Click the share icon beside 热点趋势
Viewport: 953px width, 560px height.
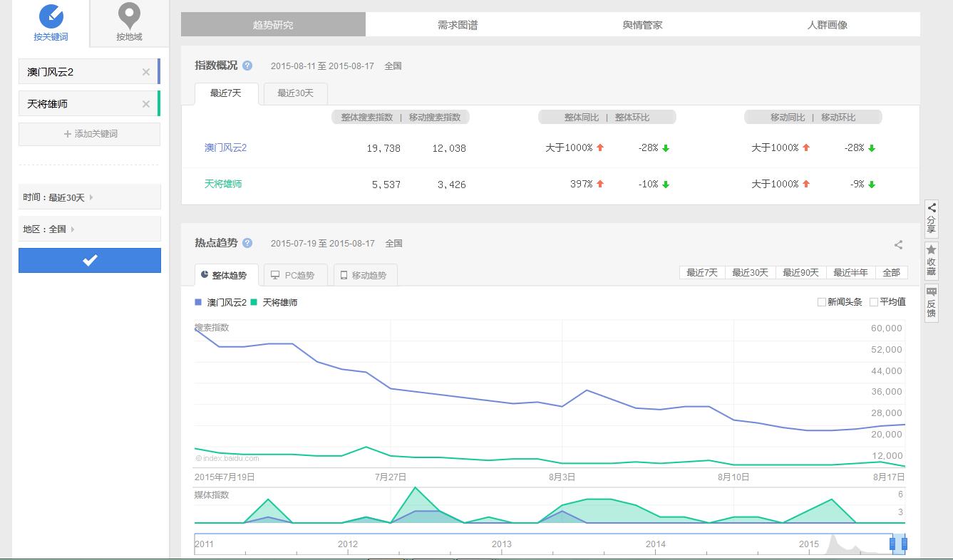point(899,245)
